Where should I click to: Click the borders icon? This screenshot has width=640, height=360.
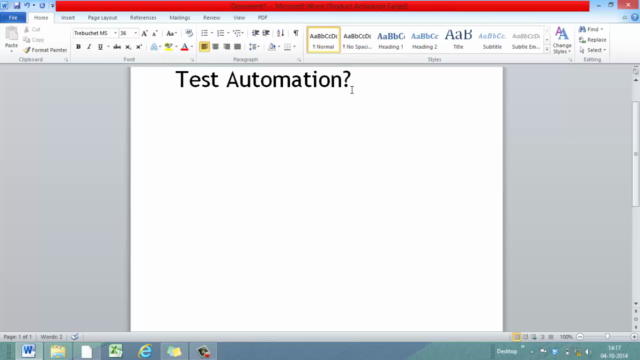pyautogui.click(x=287, y=47)
